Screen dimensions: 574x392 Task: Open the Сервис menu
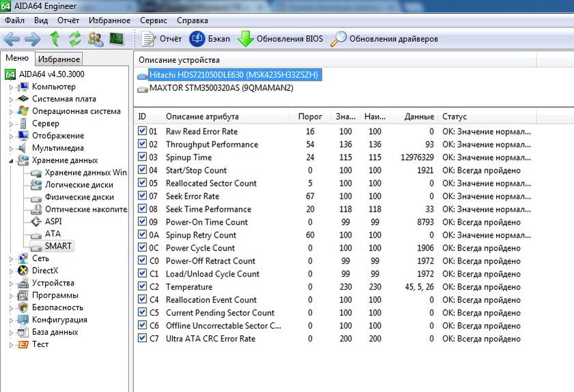[153, 20]
